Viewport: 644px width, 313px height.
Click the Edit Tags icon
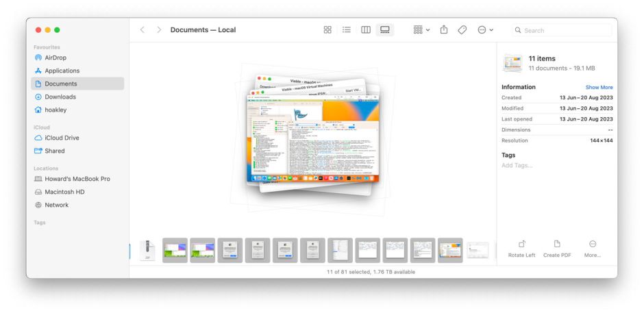click(x=462, y=30)
